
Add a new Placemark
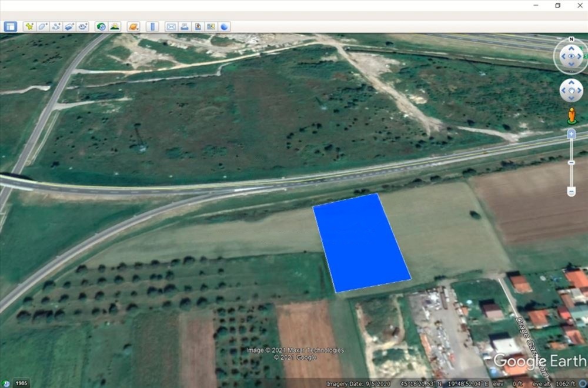click(x=28, y=26)
